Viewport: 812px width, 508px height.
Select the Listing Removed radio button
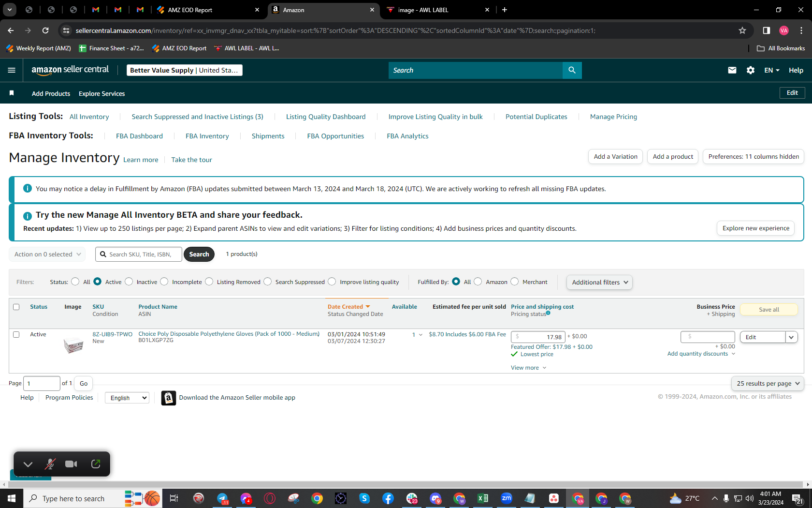[209, 282]
